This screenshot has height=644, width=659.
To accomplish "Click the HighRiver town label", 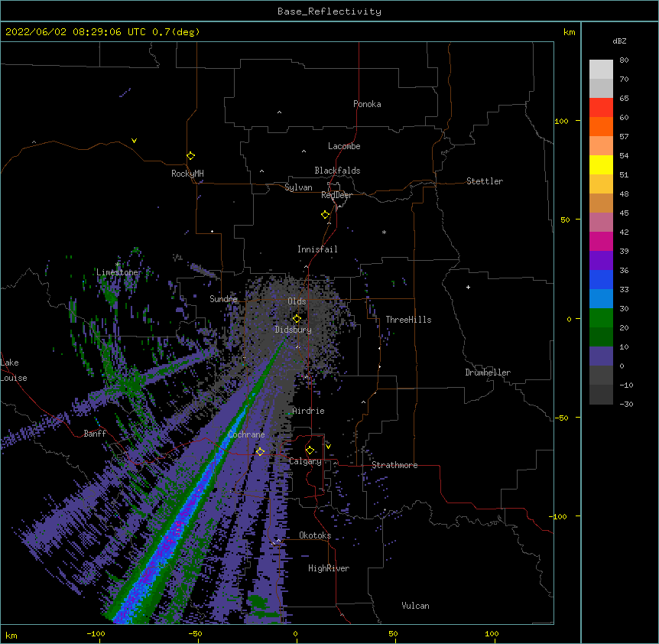I will [x=329, y=568].
